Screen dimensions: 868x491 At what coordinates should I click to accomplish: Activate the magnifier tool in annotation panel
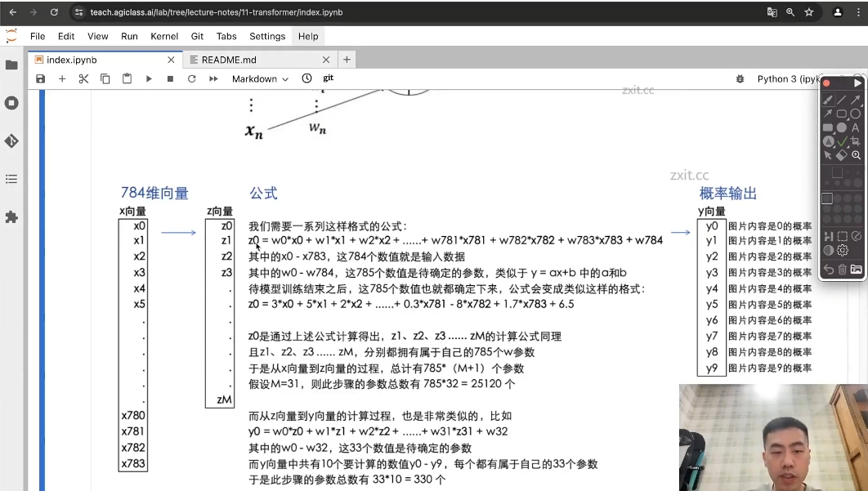[857, 156]
